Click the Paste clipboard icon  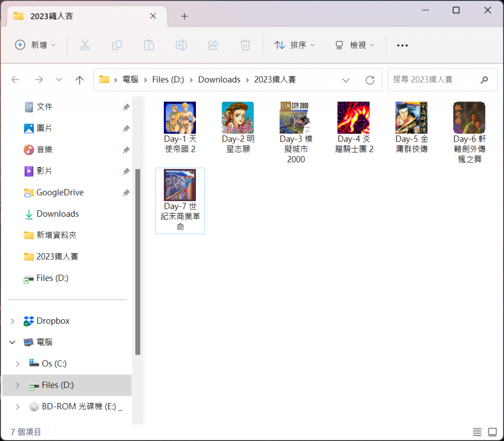click(149, 45)
